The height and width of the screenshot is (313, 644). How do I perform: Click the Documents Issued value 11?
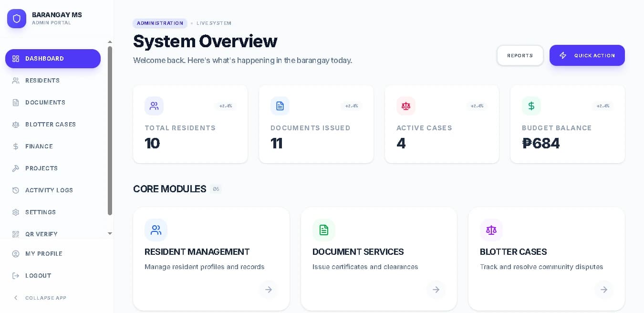[277, 143]
